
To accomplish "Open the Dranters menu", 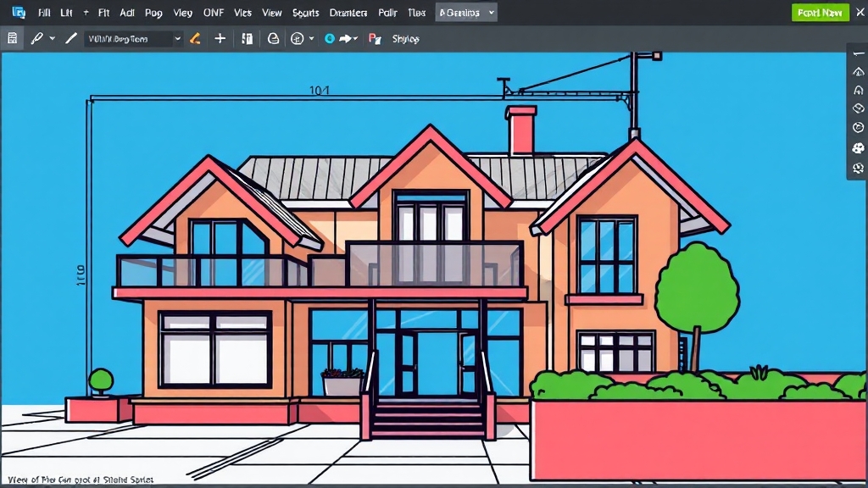I will pos(348,13).
